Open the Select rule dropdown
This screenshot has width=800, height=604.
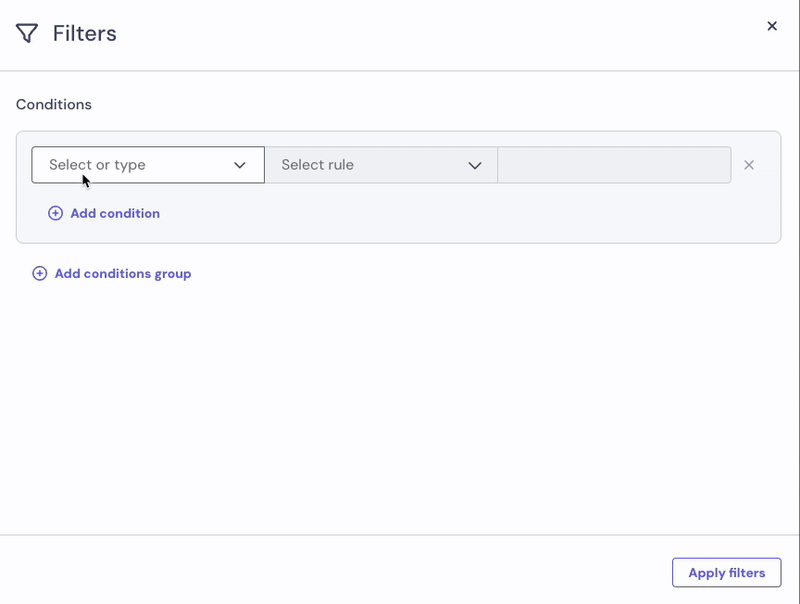tap(381, 165)
